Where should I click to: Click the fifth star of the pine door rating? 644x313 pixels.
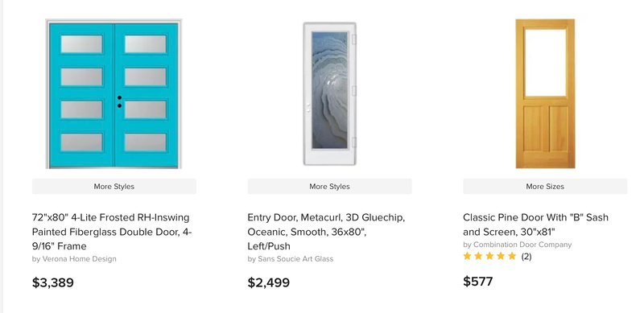tap(512, 257)
